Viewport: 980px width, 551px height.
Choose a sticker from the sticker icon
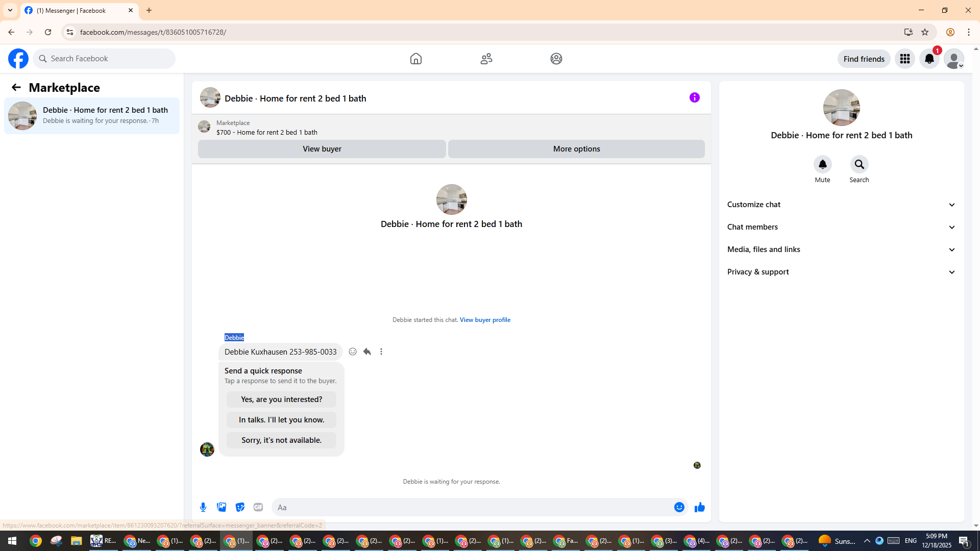(x=240, y=507)
